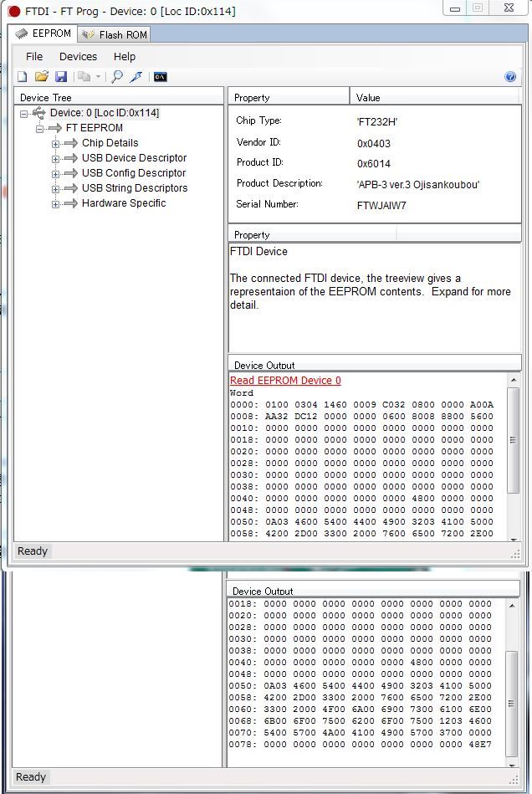Open the dropdown arrow beside the copy icon
532x794 pixels.
click(x=98, y=77)
